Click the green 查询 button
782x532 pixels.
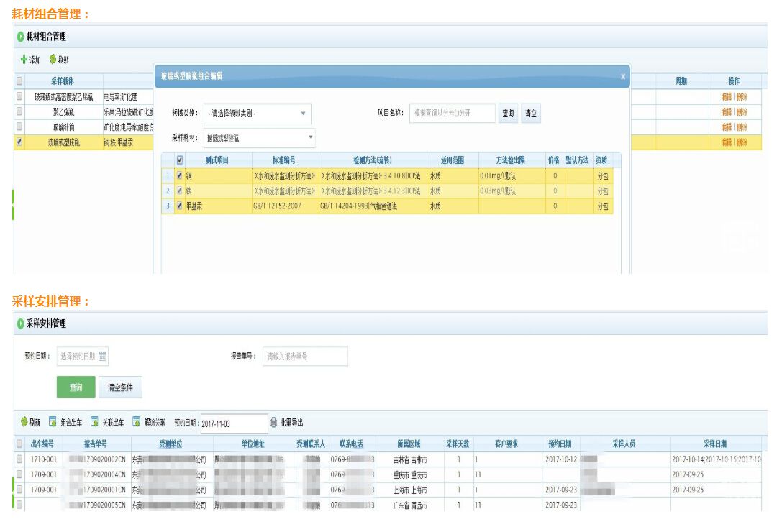76,387
